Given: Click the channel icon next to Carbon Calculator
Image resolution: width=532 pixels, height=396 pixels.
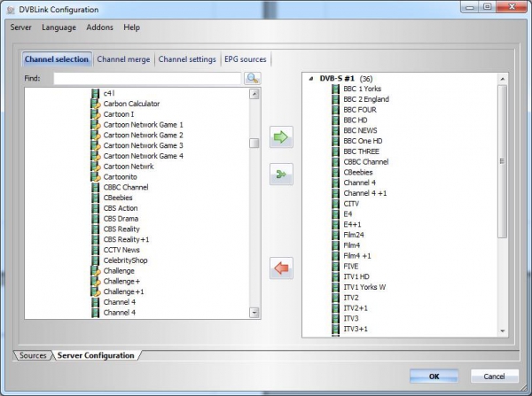Looking at the screenshot, I should 96,104.
